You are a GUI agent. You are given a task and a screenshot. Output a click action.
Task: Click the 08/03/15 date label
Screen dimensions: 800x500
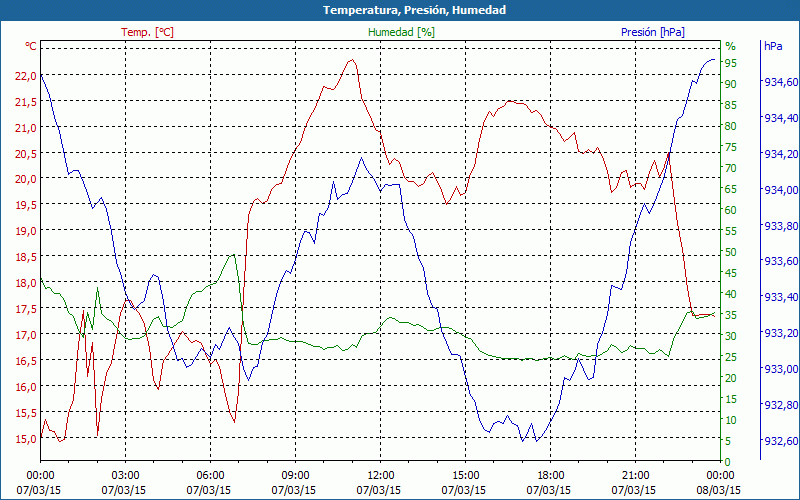click(x=718, y=490)
